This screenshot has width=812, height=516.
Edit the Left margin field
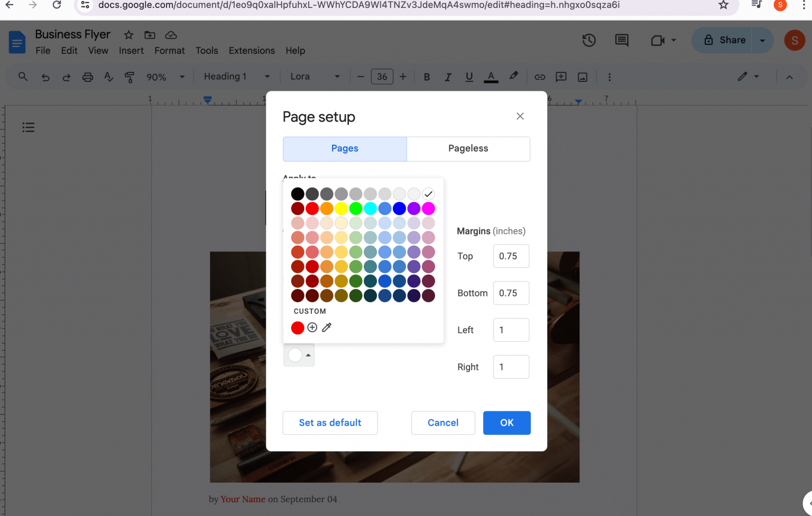tap(511, 330)
